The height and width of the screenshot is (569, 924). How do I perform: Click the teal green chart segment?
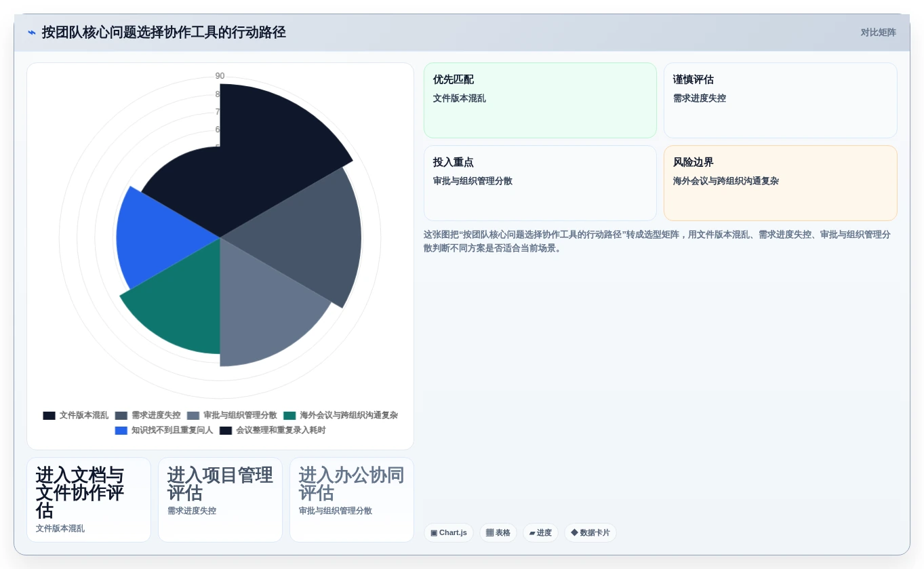click(x=182, y=305)
